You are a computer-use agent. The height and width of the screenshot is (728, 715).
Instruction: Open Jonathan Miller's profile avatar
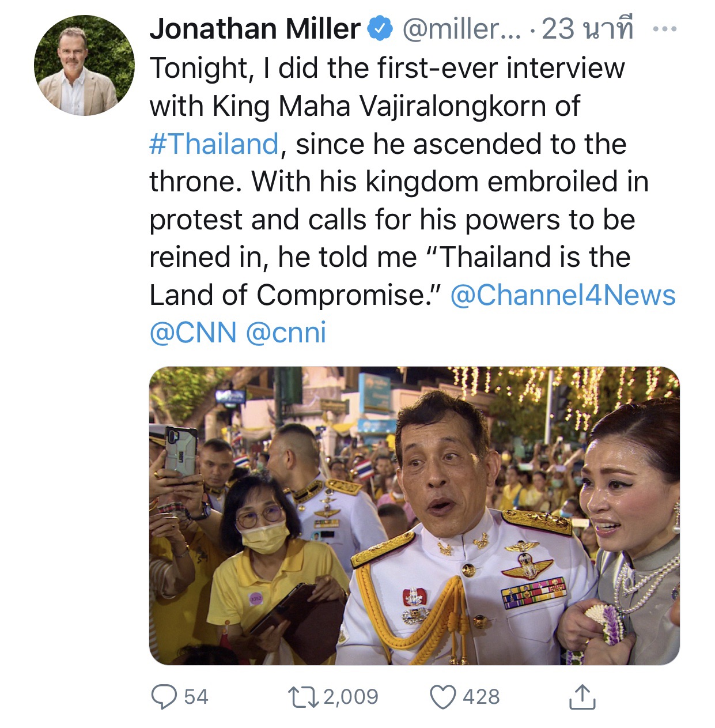[84, 66]
